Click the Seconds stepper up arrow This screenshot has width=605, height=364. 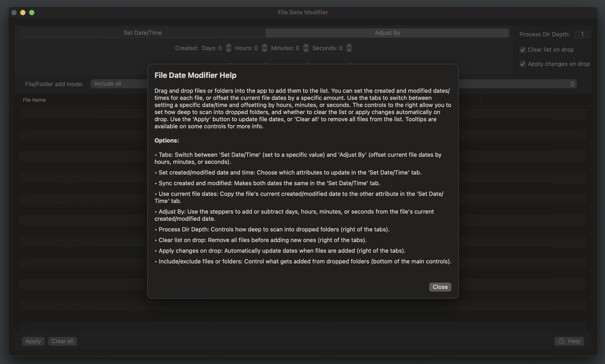click(x=349, y=46)
